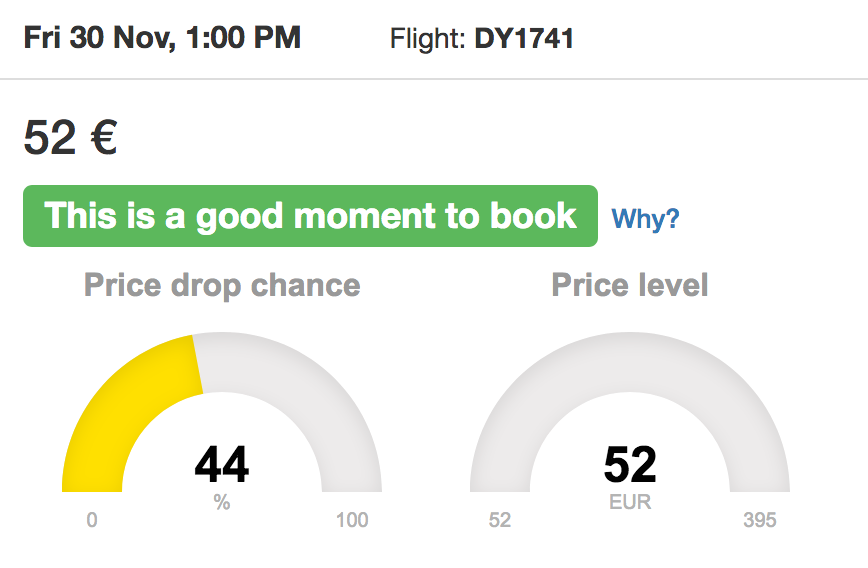Click the '100' maximum label of drop chance gauge
Image resolution: width=868 pixels, height=568 pixels.
click(352, 520)
